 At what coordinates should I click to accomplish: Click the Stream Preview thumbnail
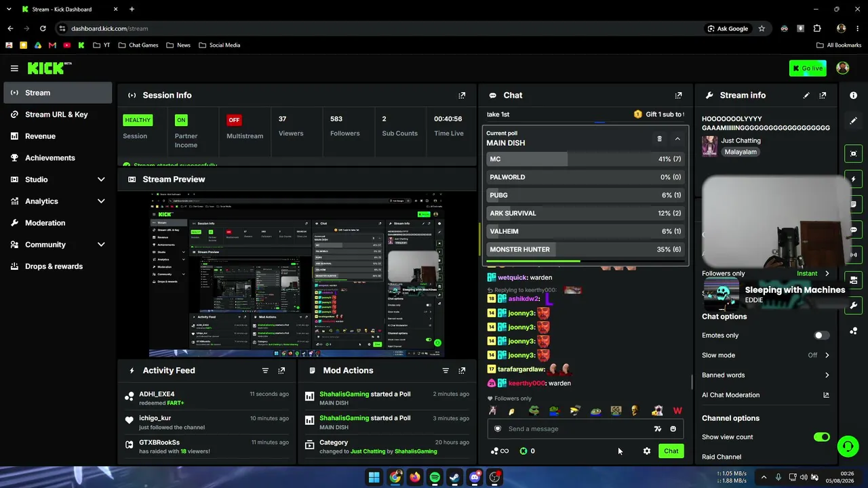pos(296,274)
